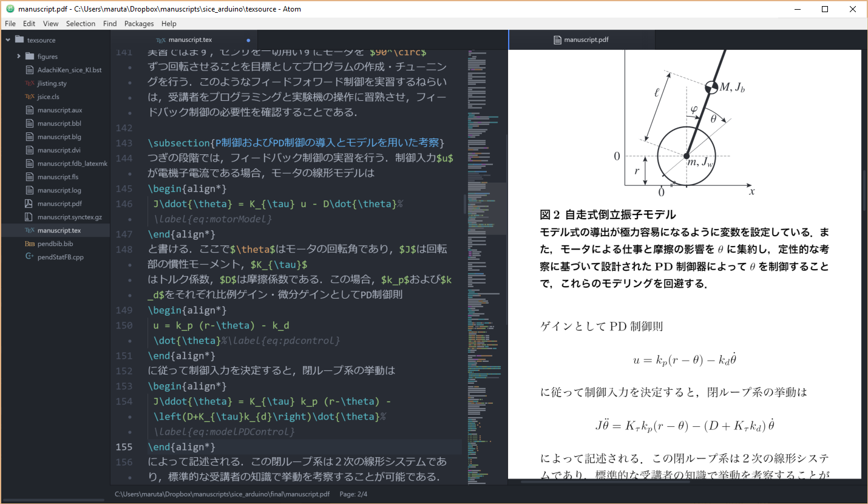The image size is (868, 504).
Task: Open AdachiKen_sice_KI.bst file
Action: pyautogui.click(x=69, y=70)
